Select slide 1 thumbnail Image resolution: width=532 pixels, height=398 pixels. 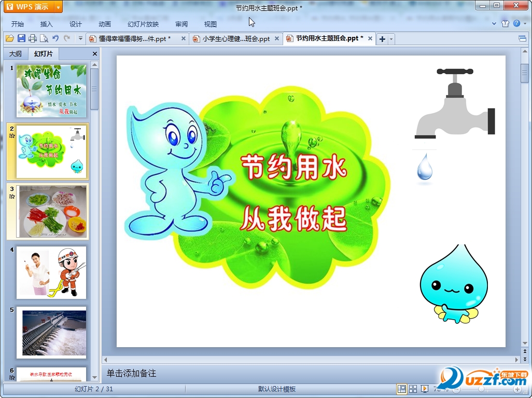coord(51,91)
